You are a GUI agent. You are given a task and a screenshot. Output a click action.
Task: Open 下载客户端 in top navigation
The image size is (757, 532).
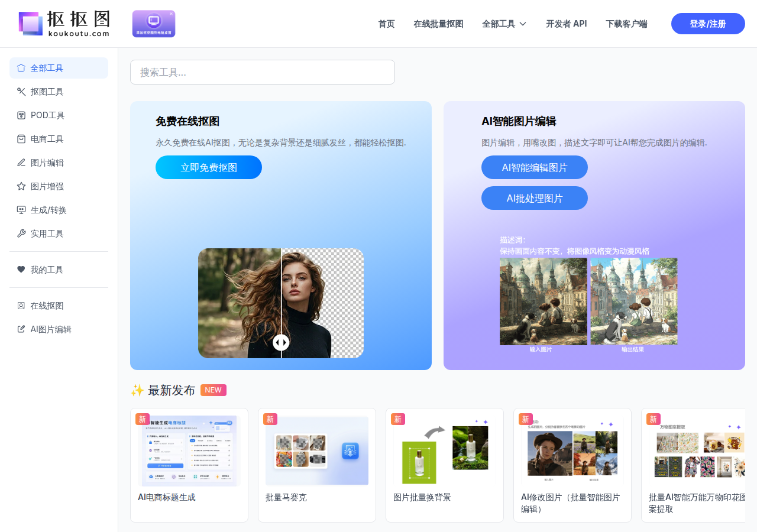click(x=626, y=24)
